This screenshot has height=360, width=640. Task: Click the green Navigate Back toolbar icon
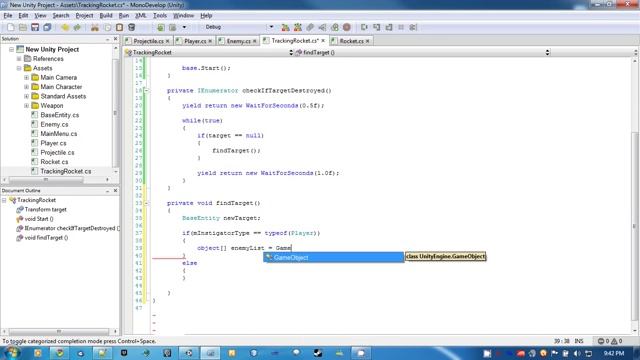[161, 27]
